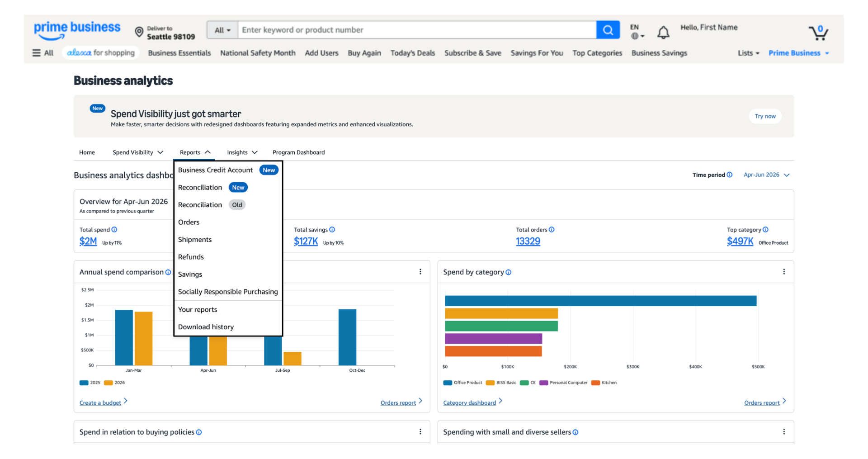Click the Deliver to location pin
868x459 pixels.
[139, 32]
